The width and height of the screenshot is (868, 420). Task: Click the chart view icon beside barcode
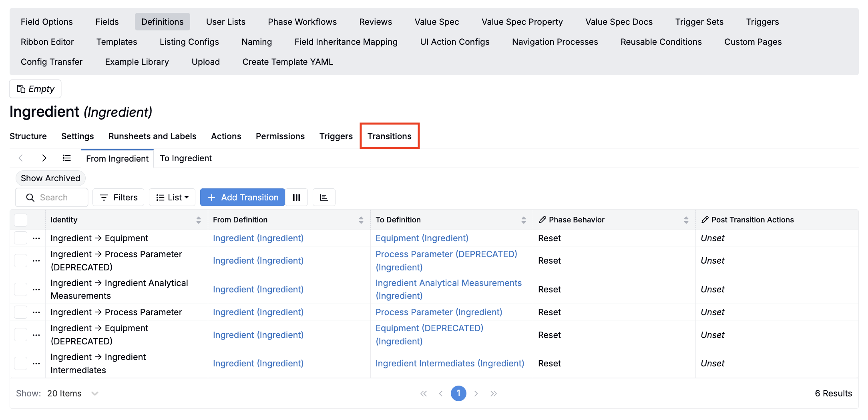324,198
